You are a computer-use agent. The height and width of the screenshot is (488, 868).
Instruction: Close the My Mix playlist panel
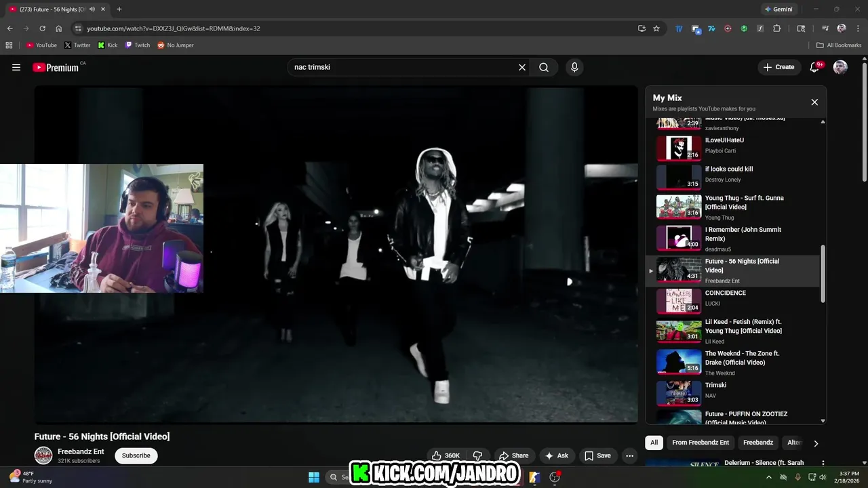point(814,102)
